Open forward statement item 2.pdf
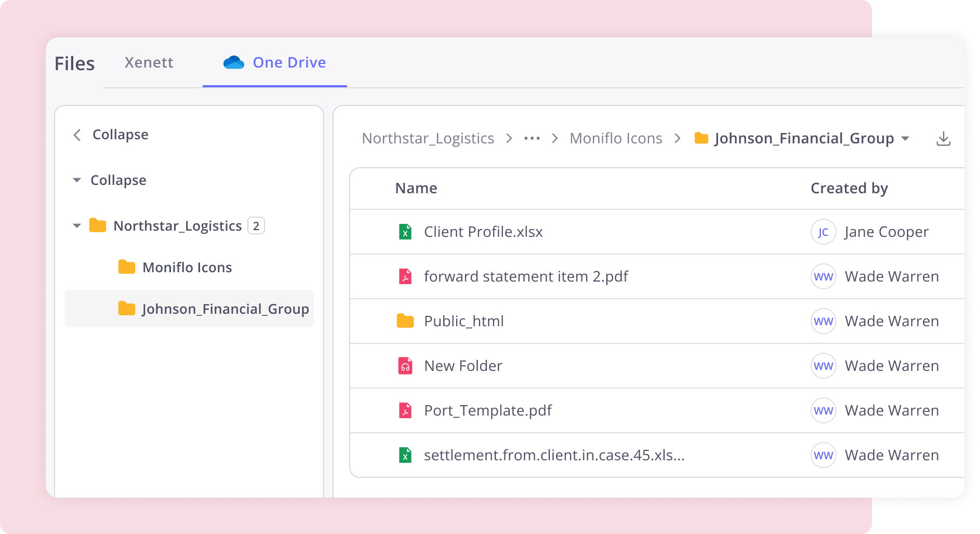Screen dimensions: 980x534 coord(526,276)
